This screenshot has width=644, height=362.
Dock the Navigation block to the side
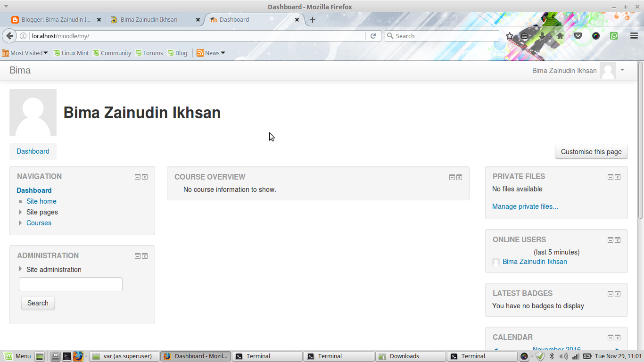click(145, 177)
